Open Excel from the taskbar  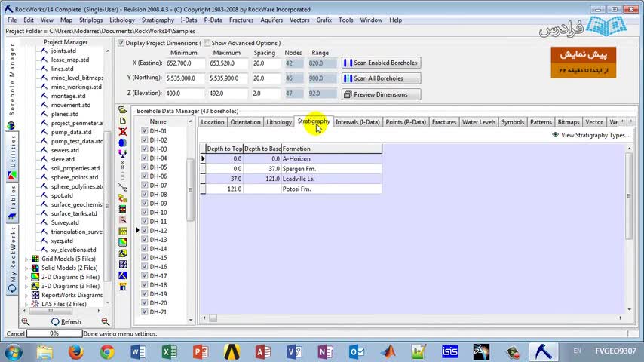(x=169, y=352)
